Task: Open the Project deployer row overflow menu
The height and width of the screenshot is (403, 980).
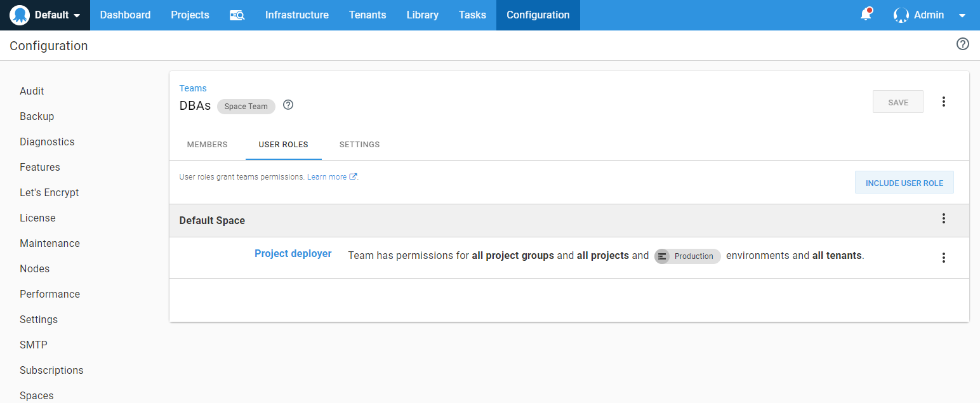Action: 943,258
